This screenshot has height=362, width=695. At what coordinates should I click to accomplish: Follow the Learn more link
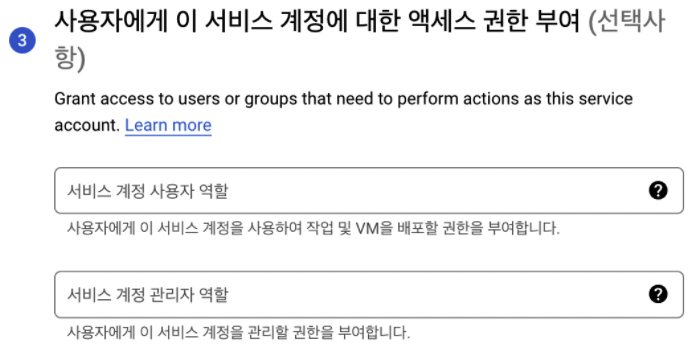coord(168,125)
